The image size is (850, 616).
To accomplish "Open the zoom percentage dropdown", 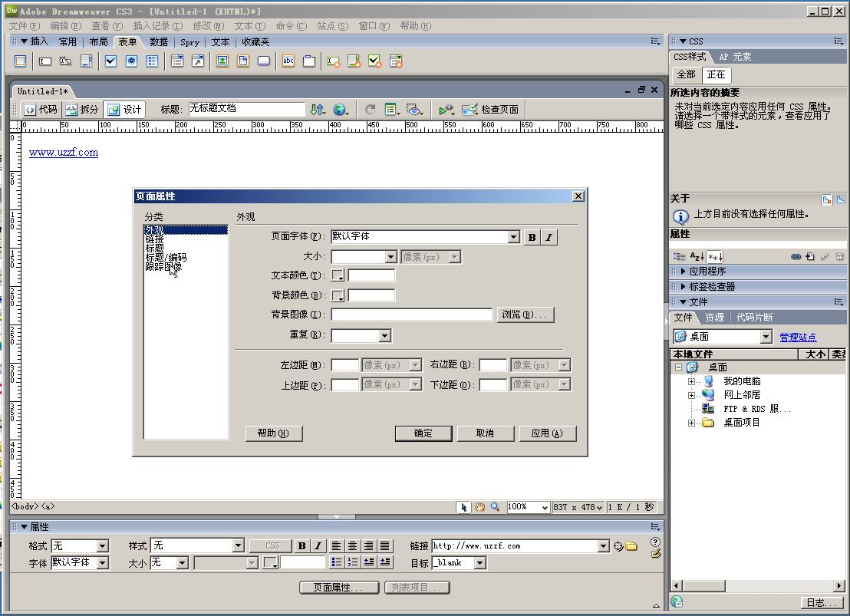I will (x=543, y=507).
